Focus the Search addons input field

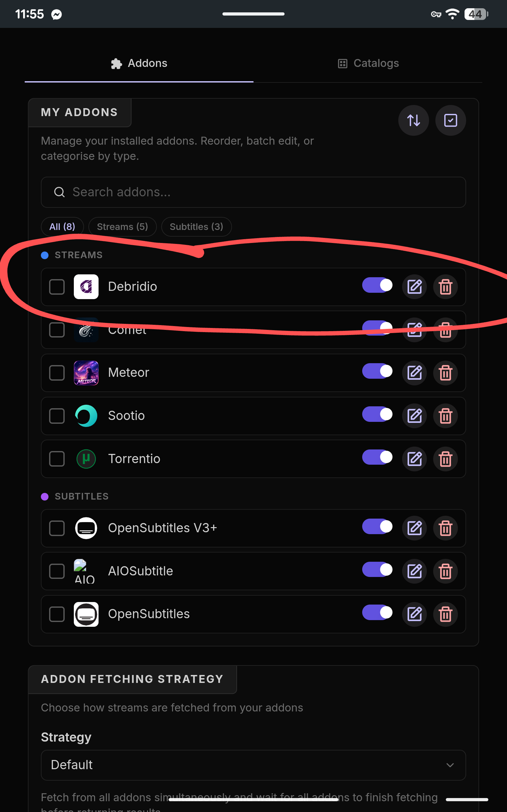[x=253, y=192]
